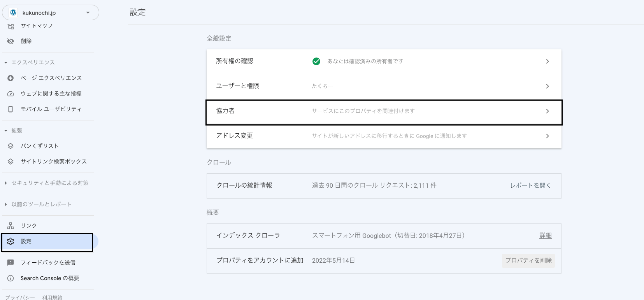644x300 pixels.
Task: Click the Settings (設定) gear icon
Action: pos(11,241)
